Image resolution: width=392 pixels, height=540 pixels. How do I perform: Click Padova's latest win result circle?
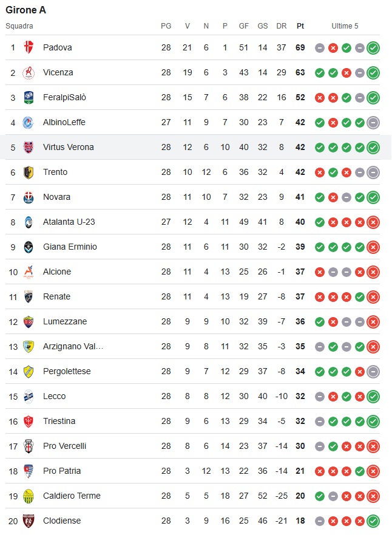coord(373,48)
